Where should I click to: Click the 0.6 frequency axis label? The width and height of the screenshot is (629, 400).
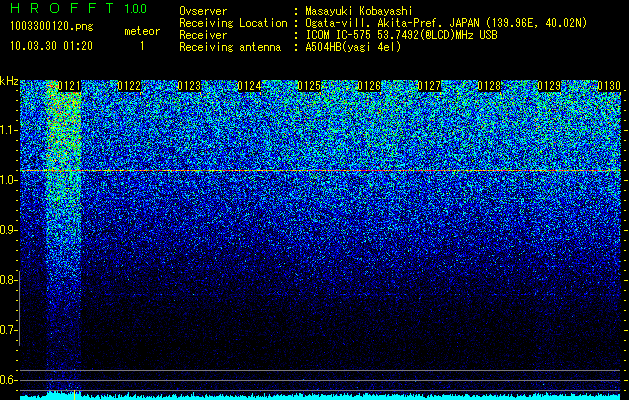[8, 380]
